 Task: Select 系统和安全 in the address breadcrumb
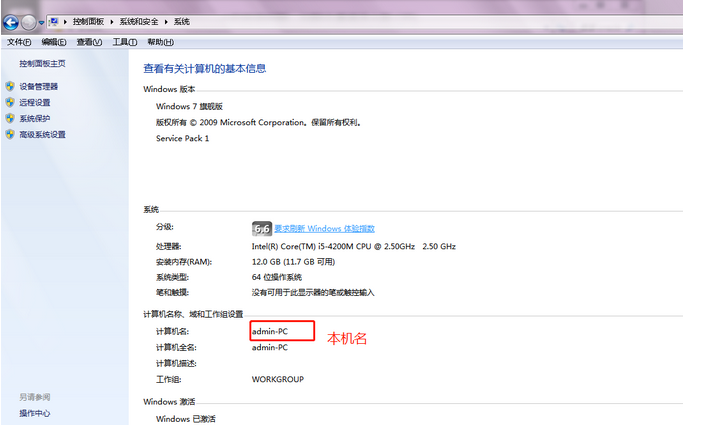139,22
